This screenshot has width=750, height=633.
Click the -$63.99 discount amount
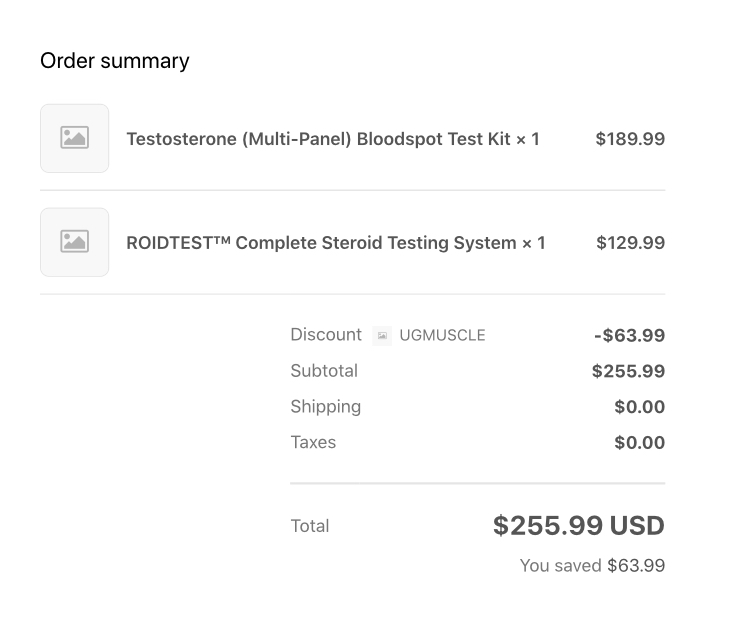(x=629, y=336)
